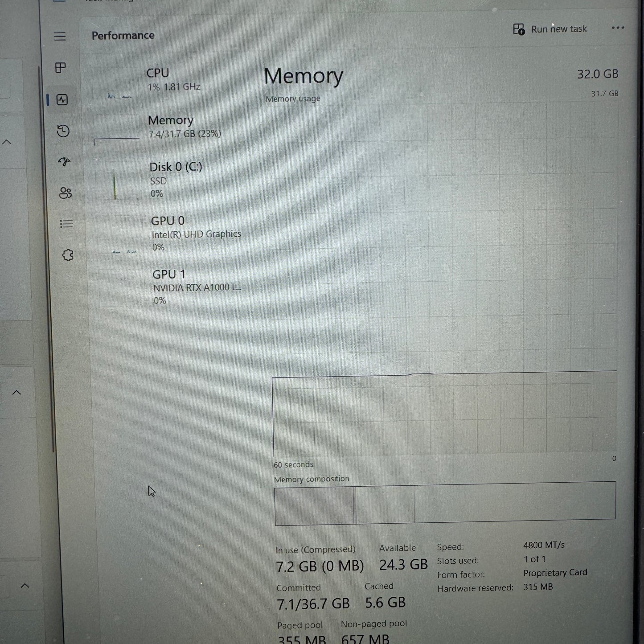Click the Hardware reserved label
This screenshot has height=644, width=644.
tap(475, 588)
